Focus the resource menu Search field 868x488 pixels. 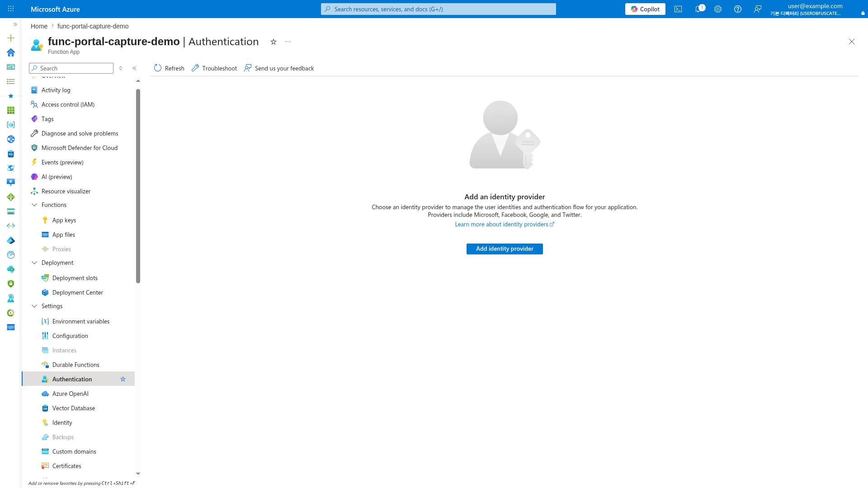tap(71, 68)
